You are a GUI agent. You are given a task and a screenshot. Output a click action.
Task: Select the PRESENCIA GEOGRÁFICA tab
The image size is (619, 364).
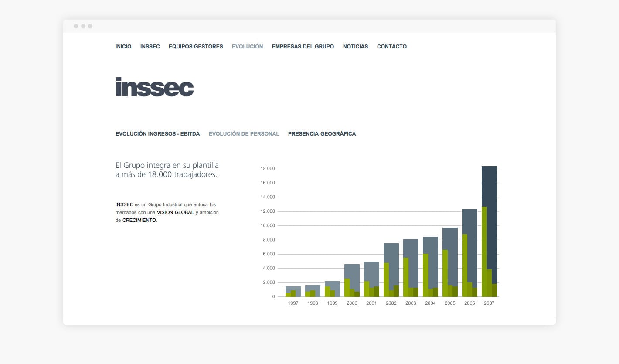click(322, 133)
